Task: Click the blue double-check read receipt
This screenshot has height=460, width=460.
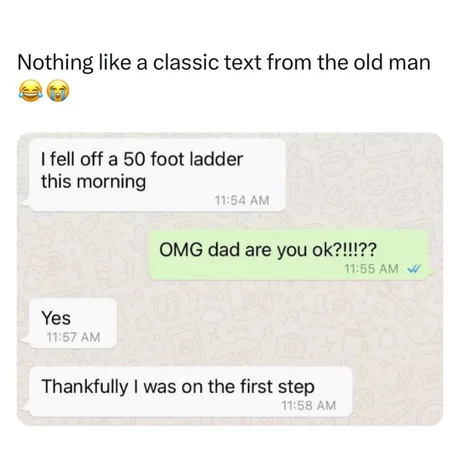Action: [414, 268]
